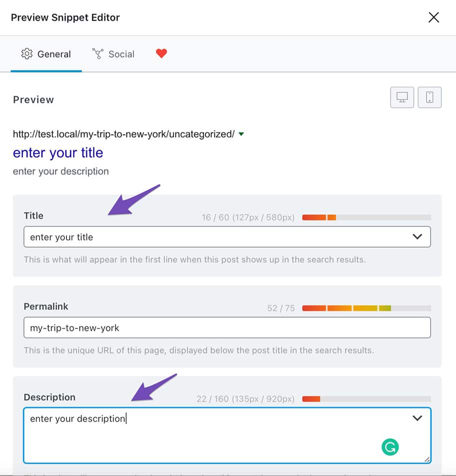Click the Social share nodes icon
Screen dimensions: 456x476
click(x=98, y=54)
